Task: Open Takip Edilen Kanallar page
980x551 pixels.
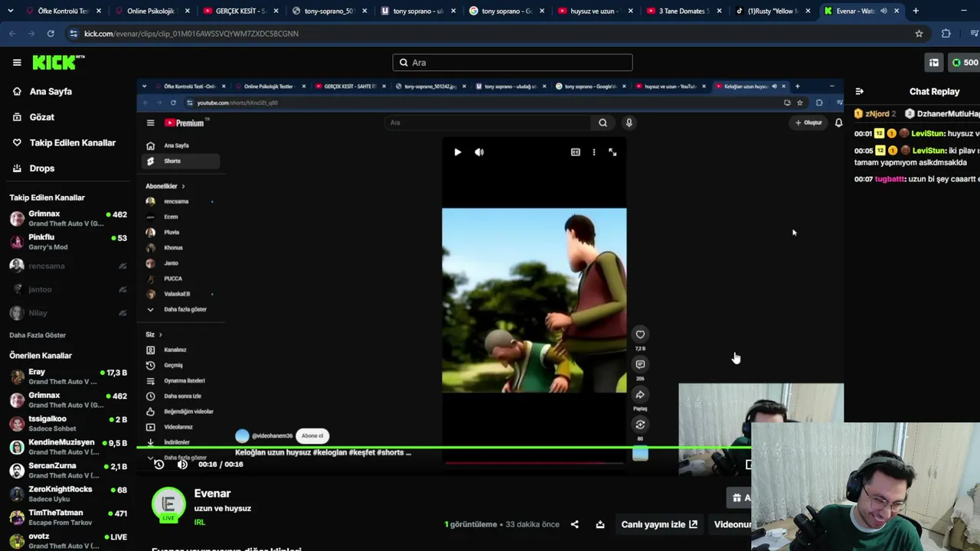Action: (72, 142)
